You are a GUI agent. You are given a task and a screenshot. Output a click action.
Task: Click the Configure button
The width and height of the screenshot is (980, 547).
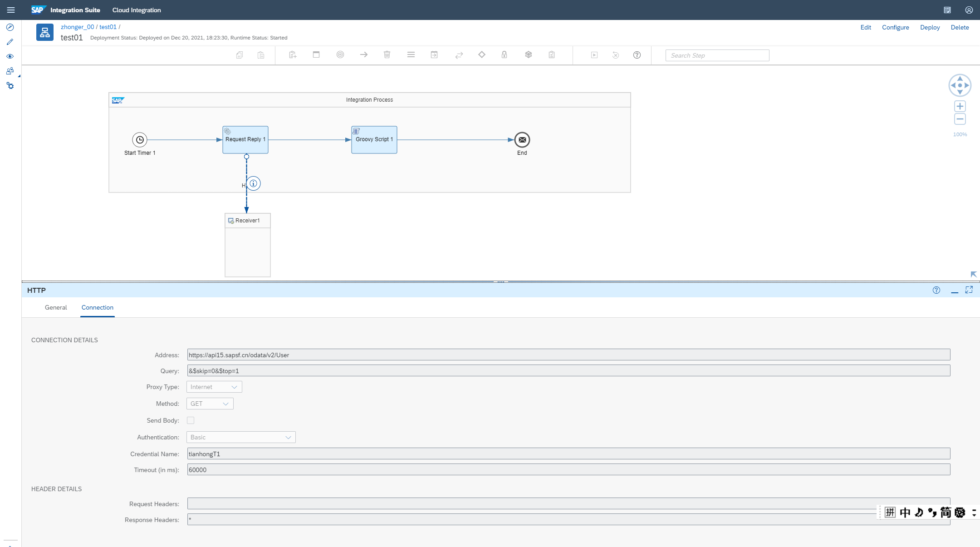(896, 27)
